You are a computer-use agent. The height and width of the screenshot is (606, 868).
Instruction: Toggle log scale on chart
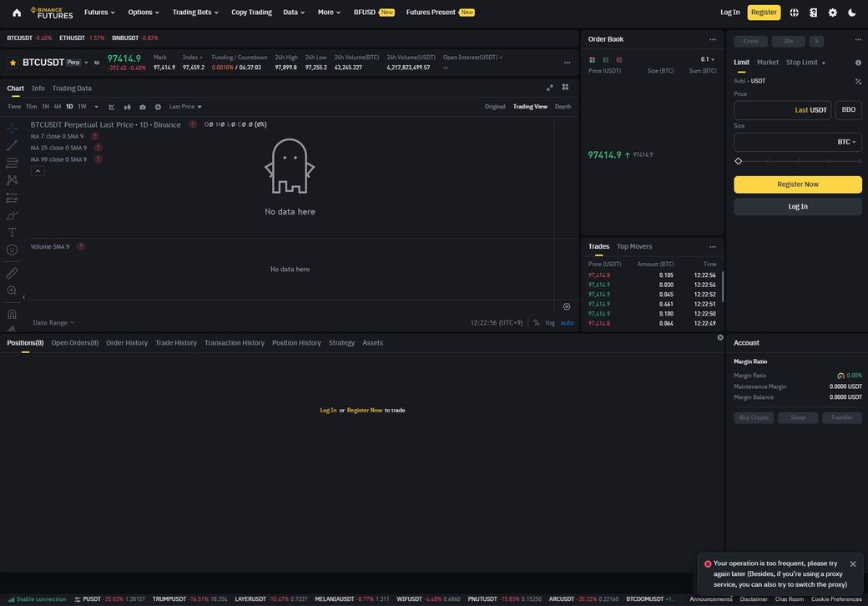pos(550,323)
